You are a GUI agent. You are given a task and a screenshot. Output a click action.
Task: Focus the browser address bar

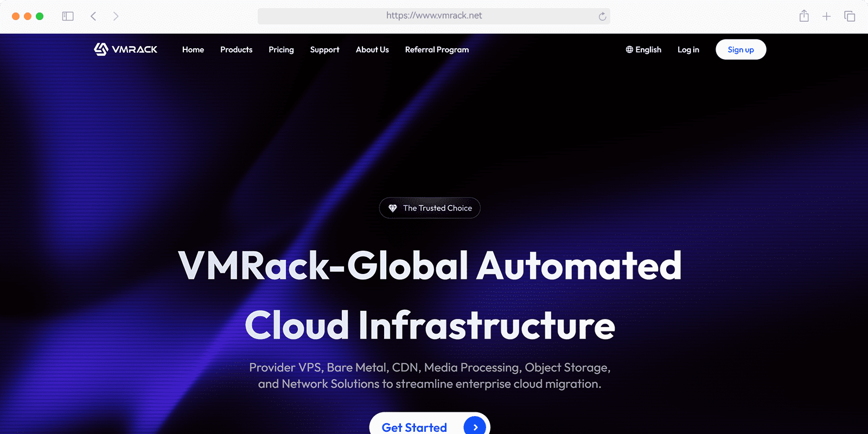[x=433, y=16]
